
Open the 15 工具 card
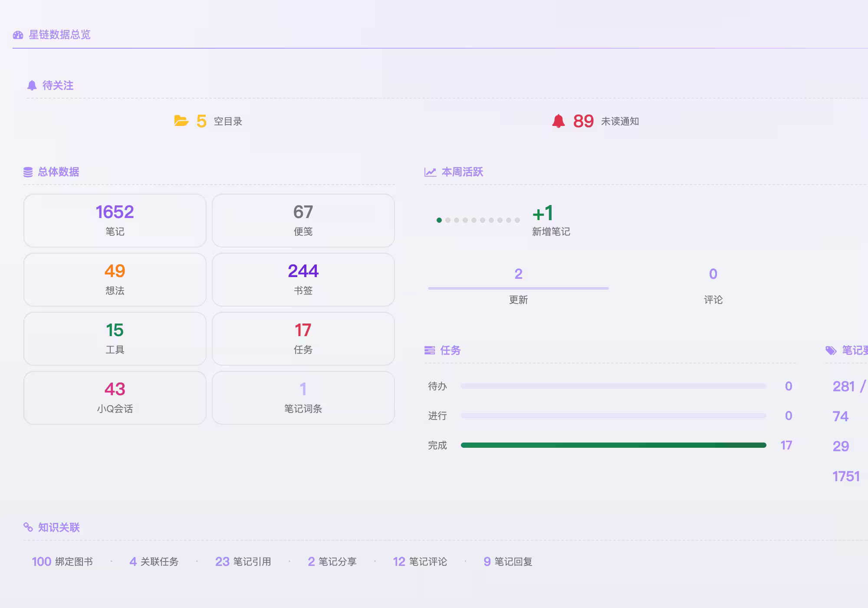[115, 339]
